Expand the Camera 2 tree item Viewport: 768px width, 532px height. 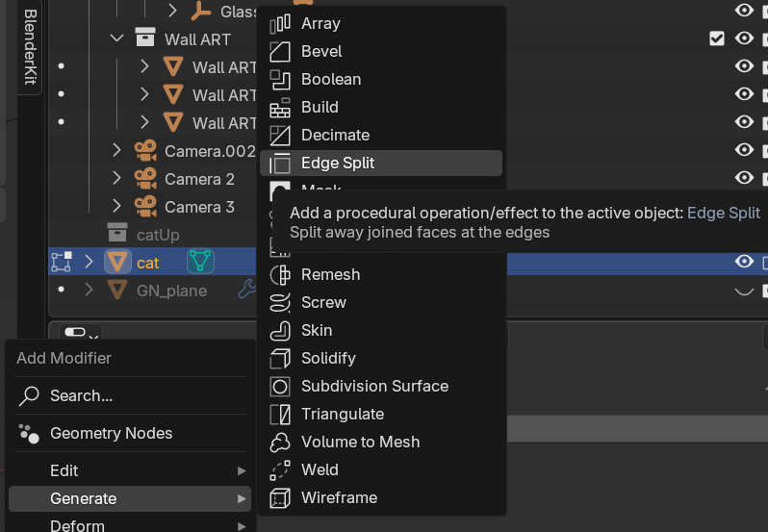point(117,179)
